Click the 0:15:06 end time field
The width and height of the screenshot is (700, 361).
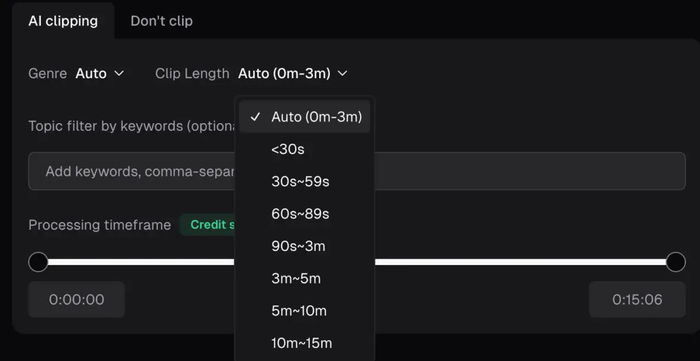(637, 299)
